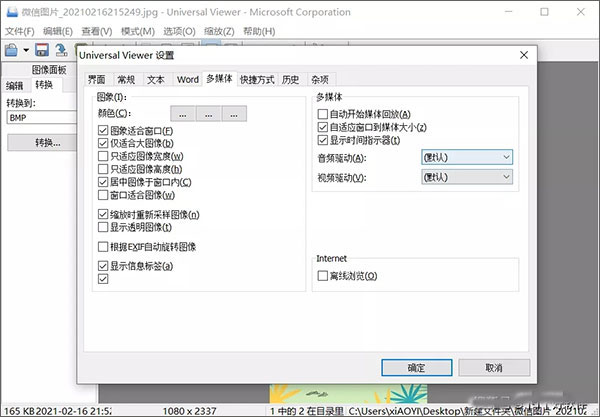Screen dimensions: 600x417
Task: Expand the 视频驱动 dropdown
Action: pyautogui.click(x=467, y=177)
